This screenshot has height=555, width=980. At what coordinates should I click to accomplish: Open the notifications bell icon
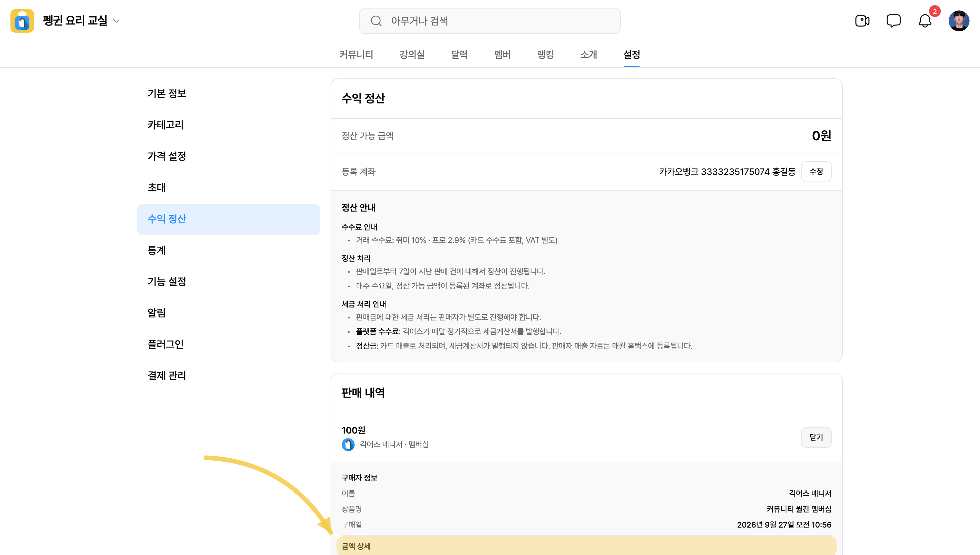pos(925,21)
